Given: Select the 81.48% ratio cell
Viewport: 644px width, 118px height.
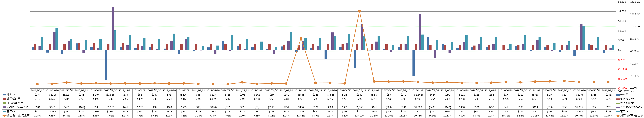Looking at the screenshot, I should coord(301,116).
